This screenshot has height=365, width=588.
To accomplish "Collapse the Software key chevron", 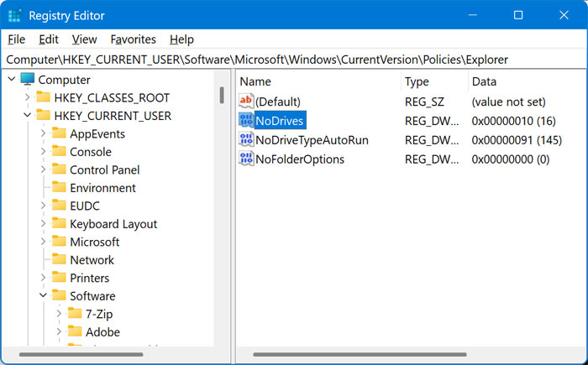I will coord(43,295).
